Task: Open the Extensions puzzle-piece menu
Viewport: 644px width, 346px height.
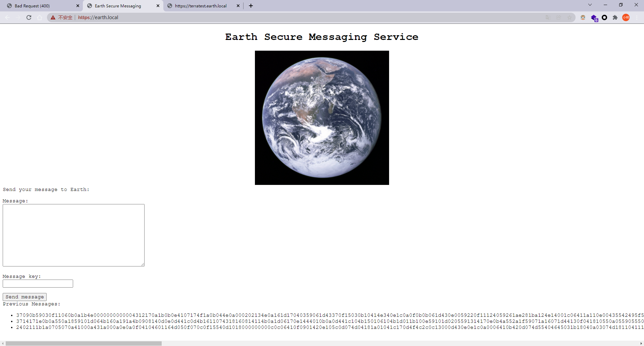Action: click(x=615, y=17)
